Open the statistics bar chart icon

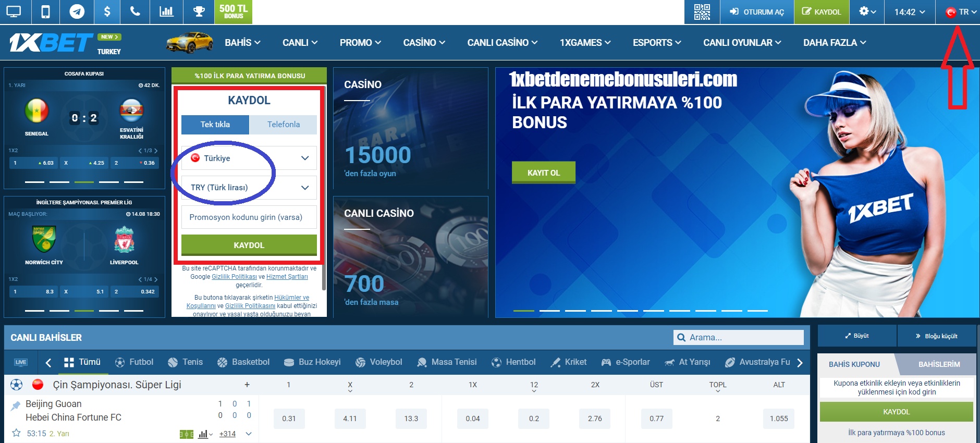pyautogui.click(x=166, y=11)
